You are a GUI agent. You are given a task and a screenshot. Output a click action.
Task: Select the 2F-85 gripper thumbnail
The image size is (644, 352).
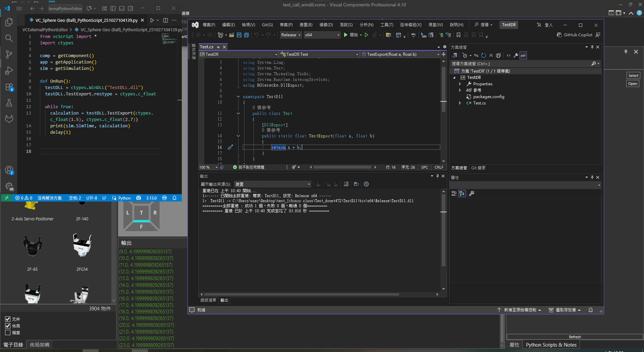pos(33,247)
